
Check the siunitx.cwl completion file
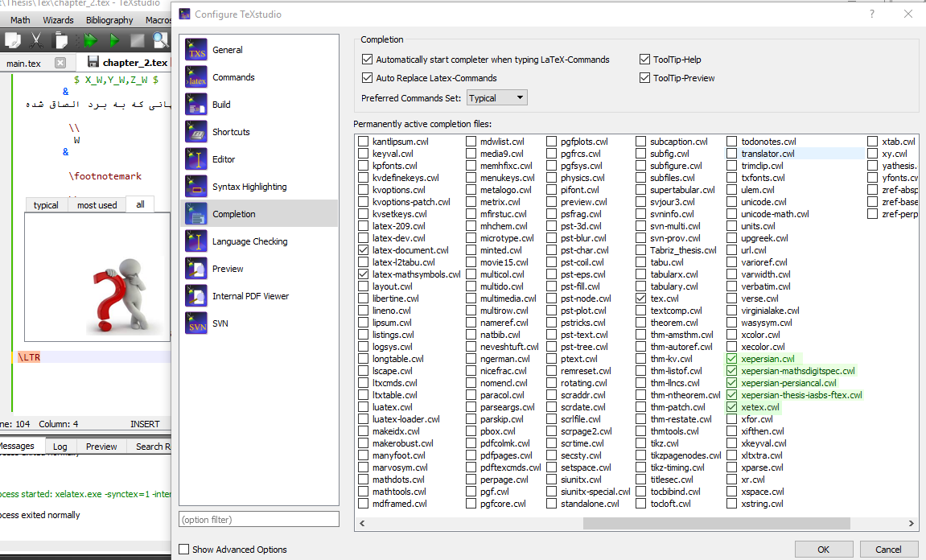[x=552, y=480]
